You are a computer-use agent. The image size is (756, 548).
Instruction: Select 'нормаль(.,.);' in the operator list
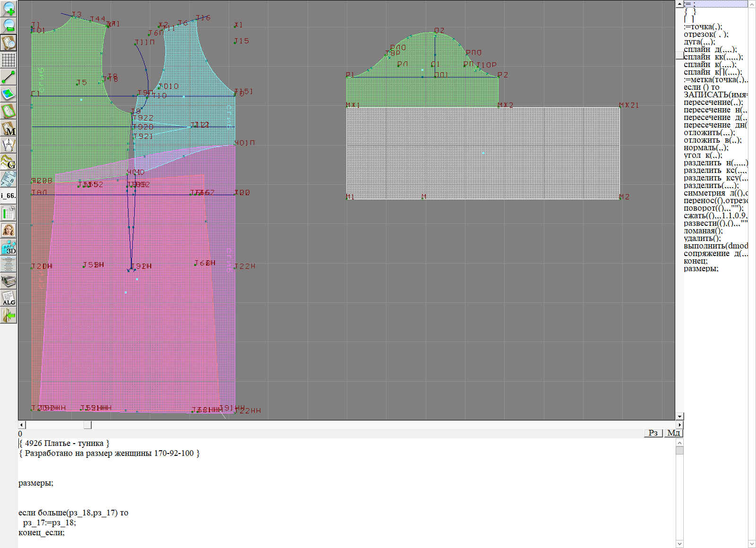click(x=706, y=148)
